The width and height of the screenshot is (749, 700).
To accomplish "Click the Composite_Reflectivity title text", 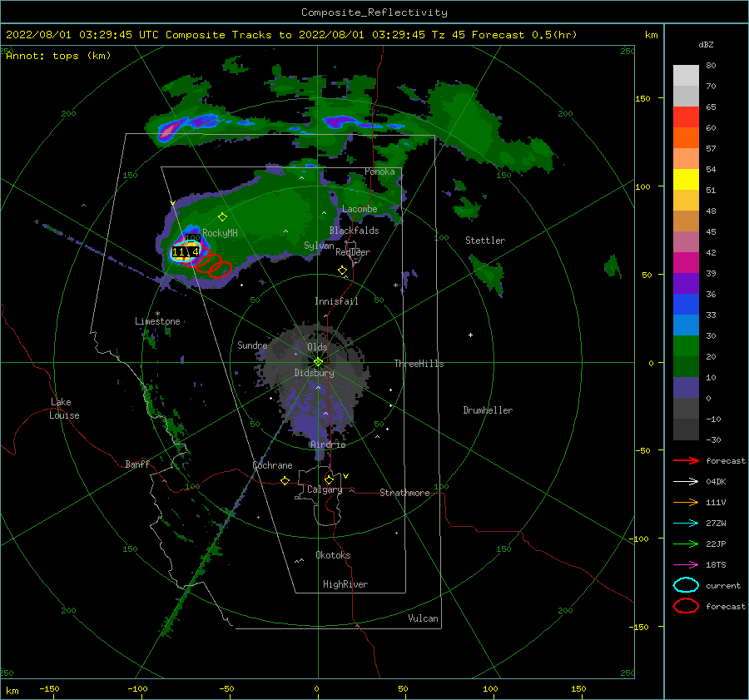I will point(374,12).
